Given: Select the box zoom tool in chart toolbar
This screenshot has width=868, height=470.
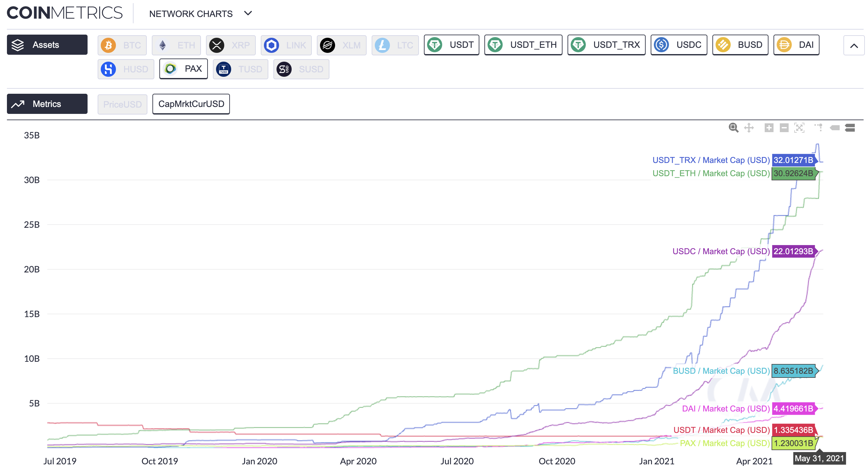Looking at the screenshot, I should [x=733, y=128].
